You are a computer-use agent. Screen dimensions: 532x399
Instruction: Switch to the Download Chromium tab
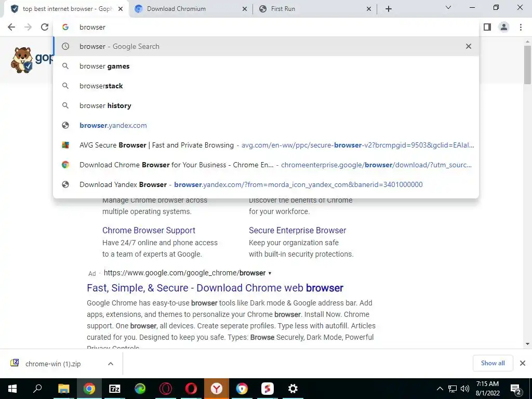coord(191,9)
